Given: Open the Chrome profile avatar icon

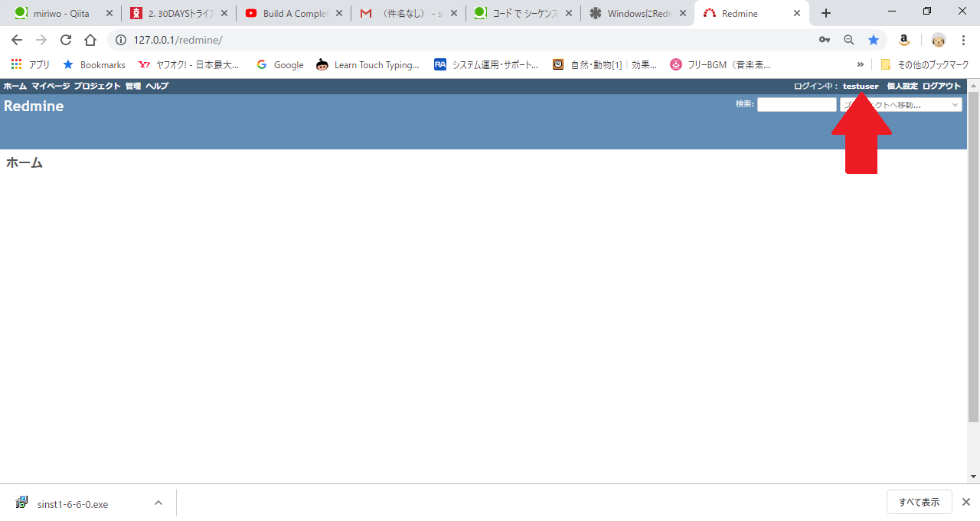Looking at the screenshot, I should [x=938, y=40].
